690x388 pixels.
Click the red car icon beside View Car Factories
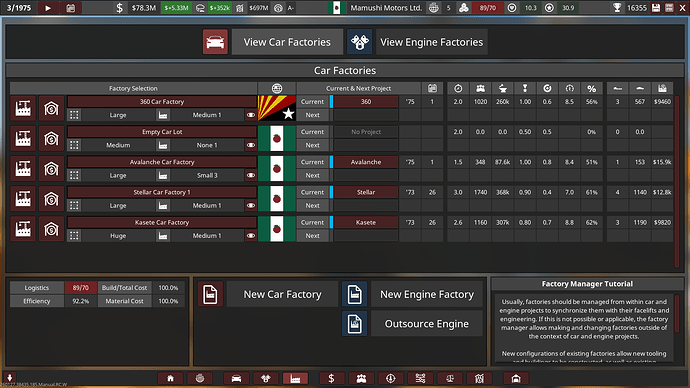point(215,42)
